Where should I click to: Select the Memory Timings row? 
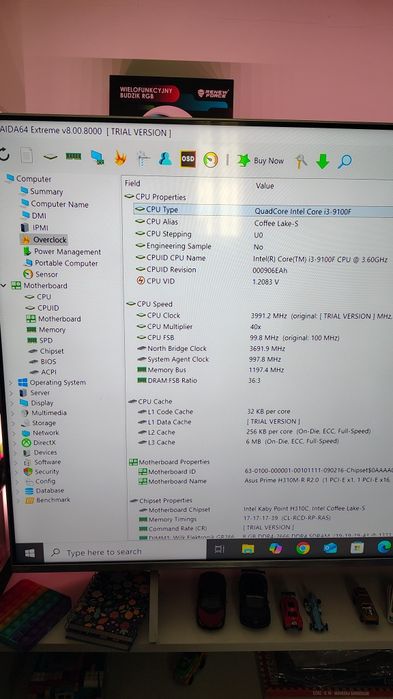pyautogui.click(x=265, y=519)
